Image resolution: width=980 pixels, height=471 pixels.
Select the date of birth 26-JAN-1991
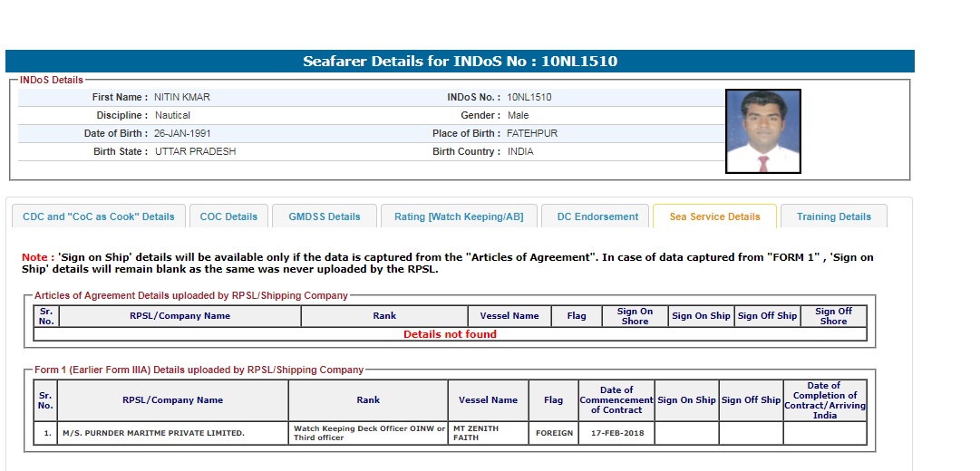tap(184, 133)
